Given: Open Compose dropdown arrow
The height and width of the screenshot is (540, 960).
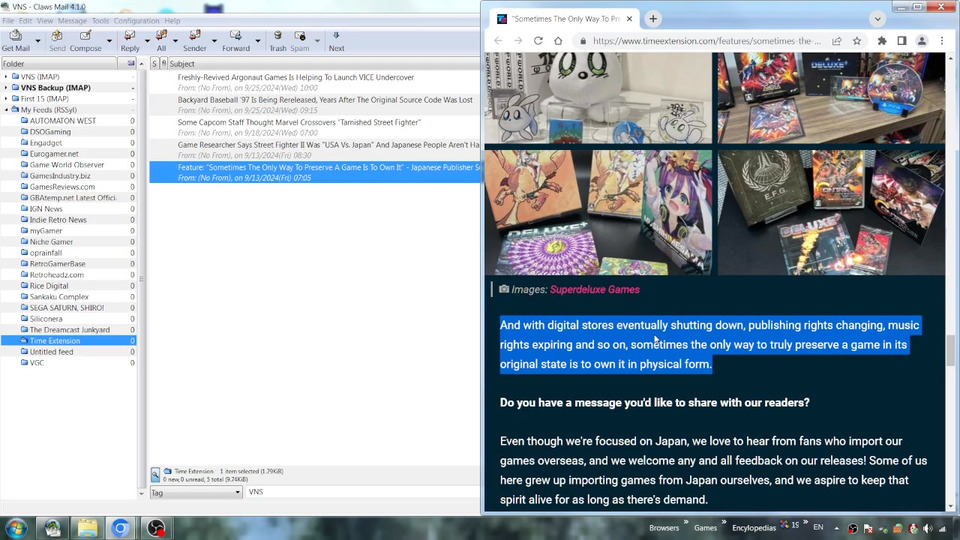Looking at the screenshot, I should click(x=109, y=41).
